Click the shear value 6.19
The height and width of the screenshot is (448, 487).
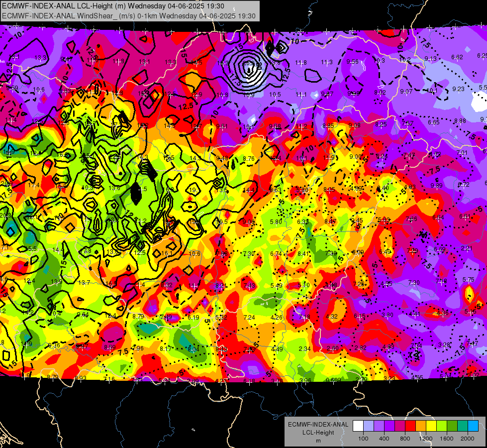(x=194, y=318)
